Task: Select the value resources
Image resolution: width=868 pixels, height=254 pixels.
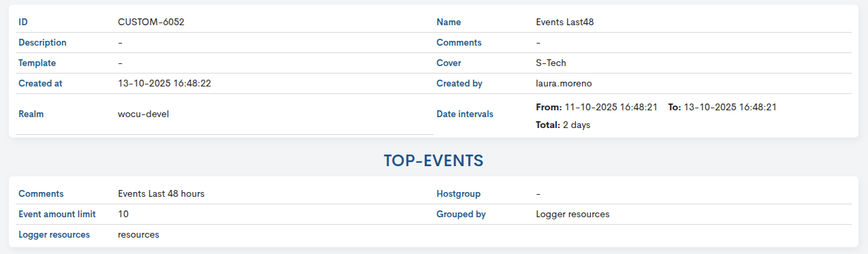Action: click(x=138, y=234)
